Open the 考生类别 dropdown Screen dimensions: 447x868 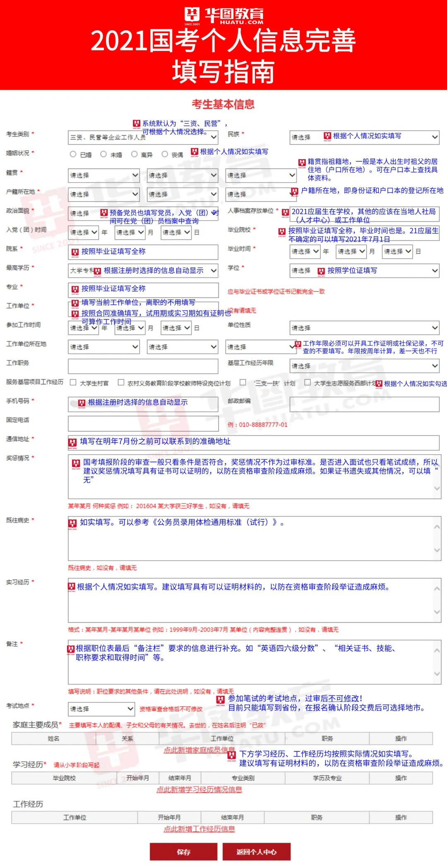(x=143, y=137)
